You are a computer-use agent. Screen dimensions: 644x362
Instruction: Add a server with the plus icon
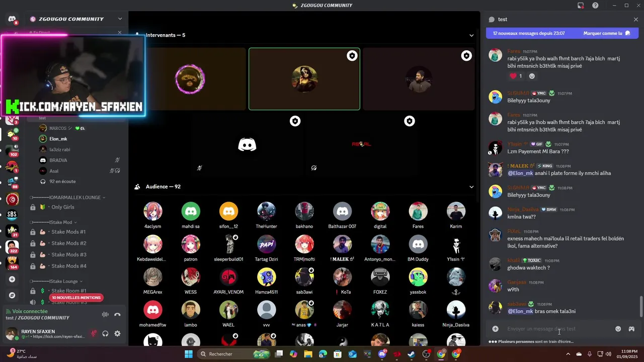tap(12, 279)
